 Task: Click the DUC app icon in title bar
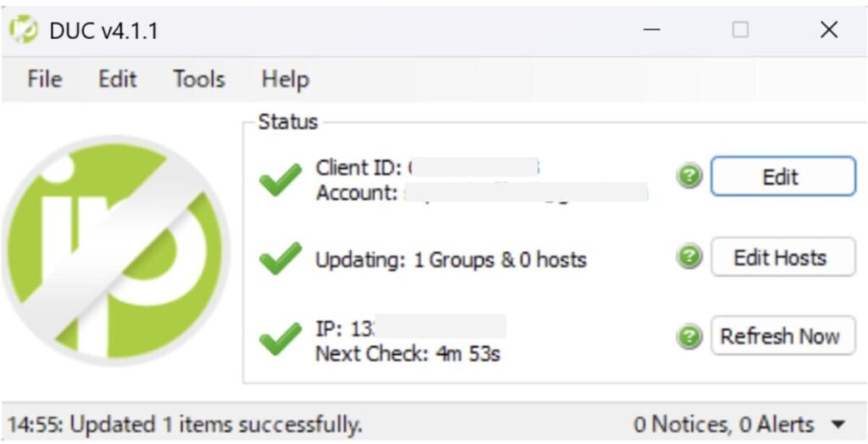24,31
